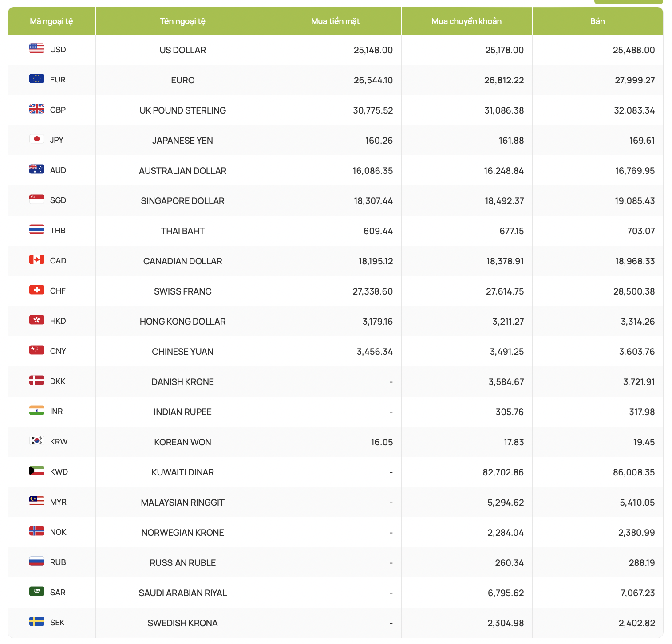Image resolution: width=672 pixels, height=644 pixels.
Task: Click the Russian flag beside RUB
Action: (37, 561)
